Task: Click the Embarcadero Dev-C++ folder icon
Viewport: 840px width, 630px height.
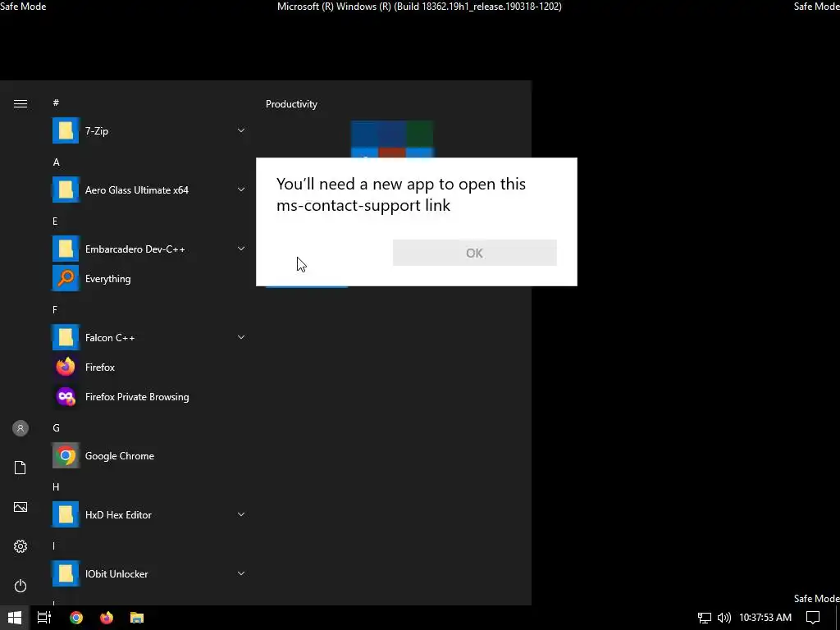Action: [66, 249]
